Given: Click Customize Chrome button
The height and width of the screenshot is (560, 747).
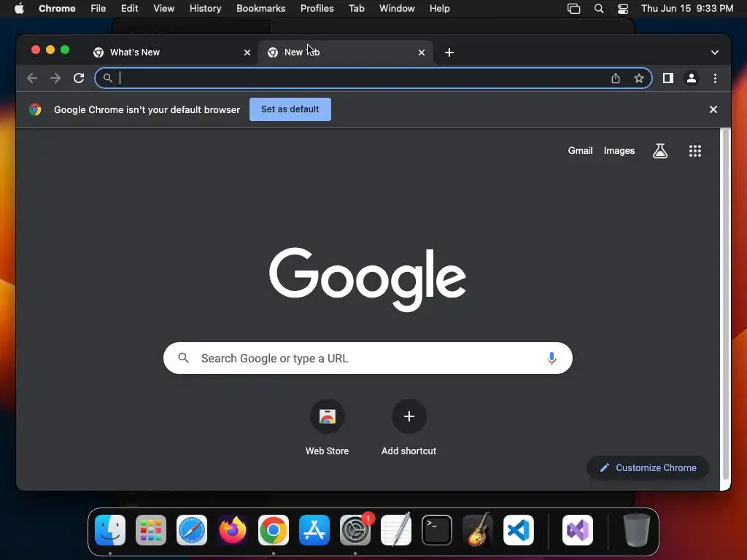Looking at the screenshot, I should point(648,467).
